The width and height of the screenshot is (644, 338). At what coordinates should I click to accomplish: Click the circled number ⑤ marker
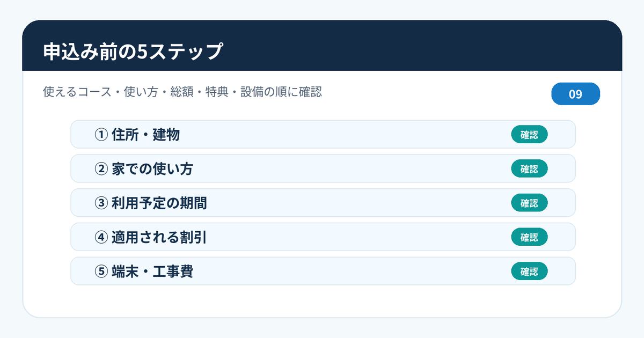click(101, 271)
